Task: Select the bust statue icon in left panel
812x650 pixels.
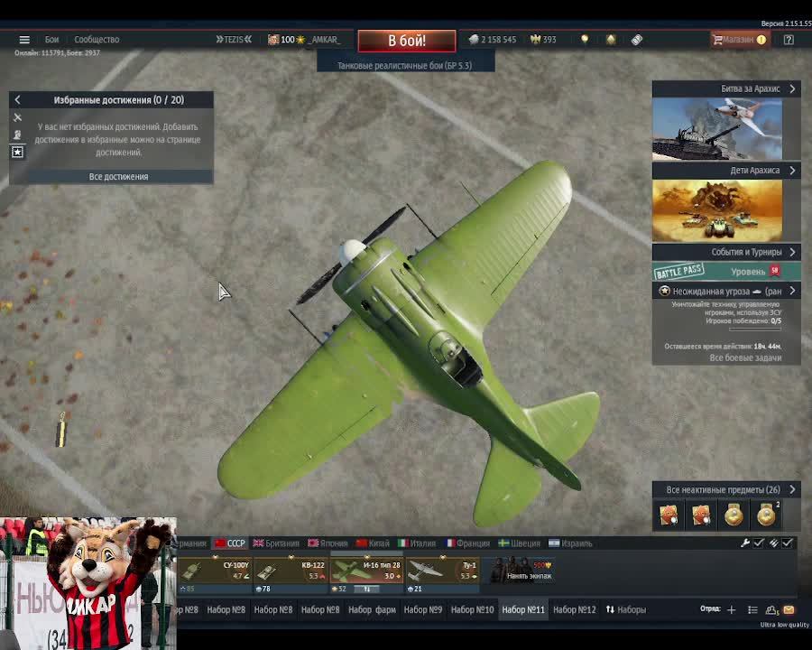Action: coord(18,135)
